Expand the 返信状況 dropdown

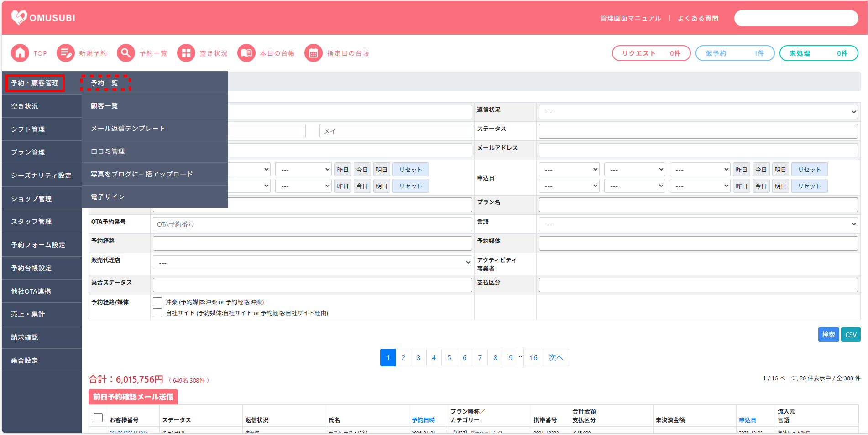coord(698,112)
